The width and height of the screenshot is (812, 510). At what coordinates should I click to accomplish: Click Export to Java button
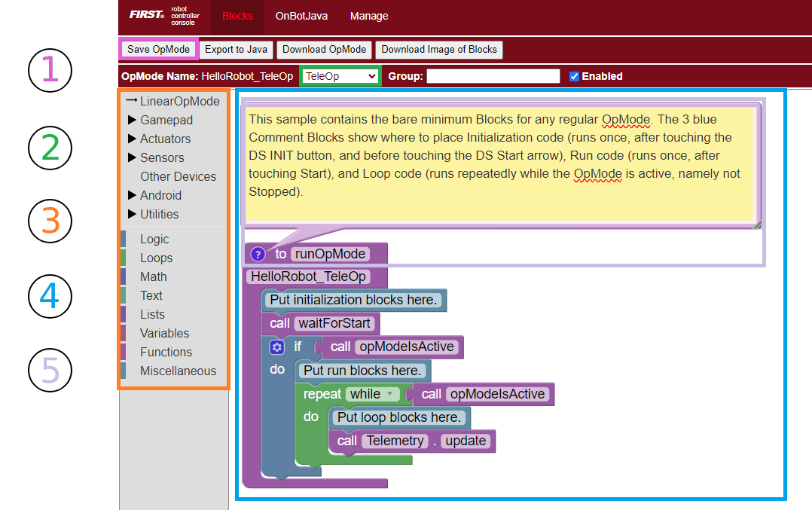pyautogui.click(x=237, y=50)
